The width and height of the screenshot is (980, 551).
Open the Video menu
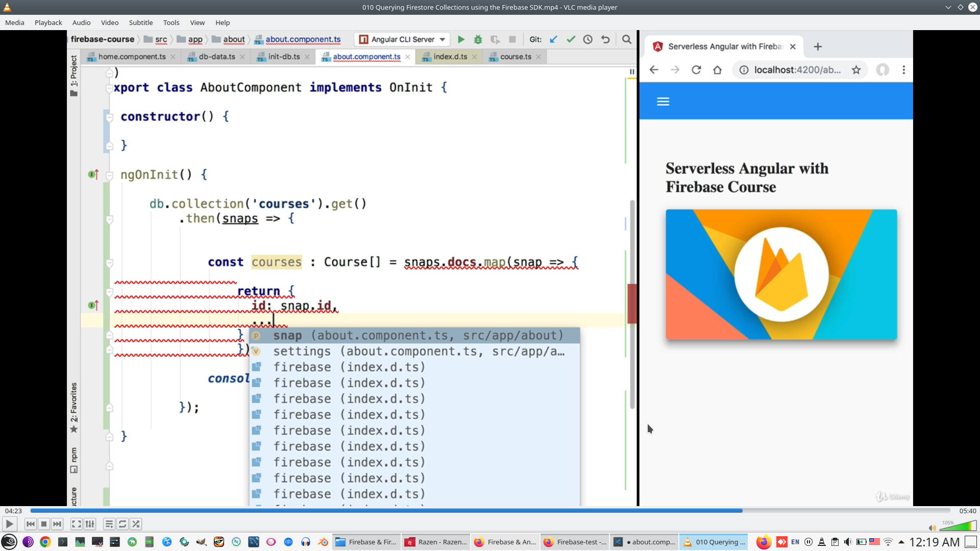click(109, 22)
